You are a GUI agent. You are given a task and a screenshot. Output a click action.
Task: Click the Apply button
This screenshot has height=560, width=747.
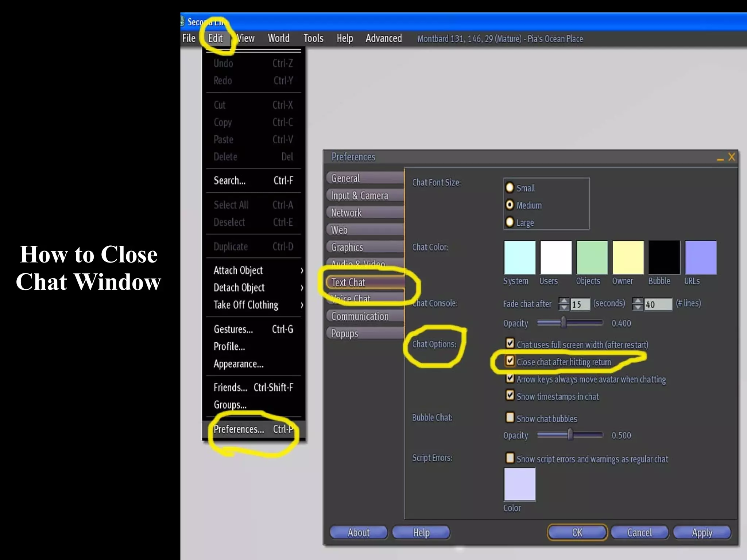pyautogui.click(x=702, y=533)
